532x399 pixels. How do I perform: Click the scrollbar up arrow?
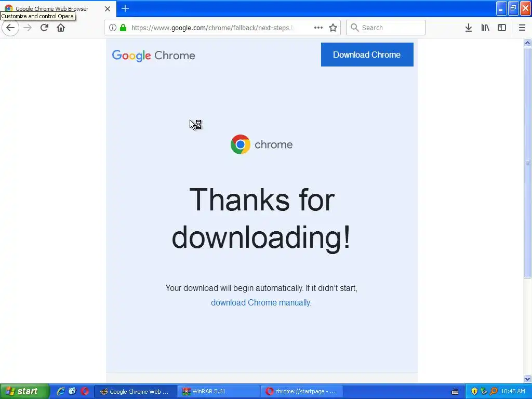pyautogui.click(x=528, y=43)
